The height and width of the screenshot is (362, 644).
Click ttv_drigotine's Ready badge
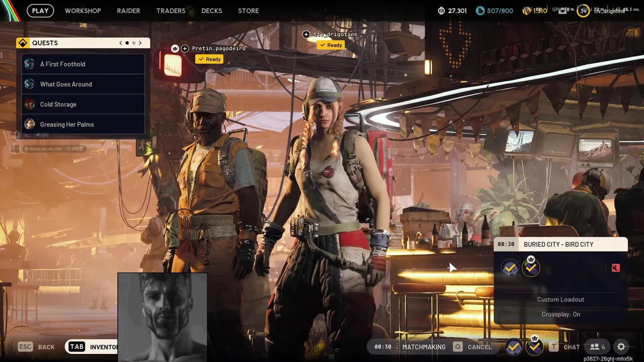point(331,45)
